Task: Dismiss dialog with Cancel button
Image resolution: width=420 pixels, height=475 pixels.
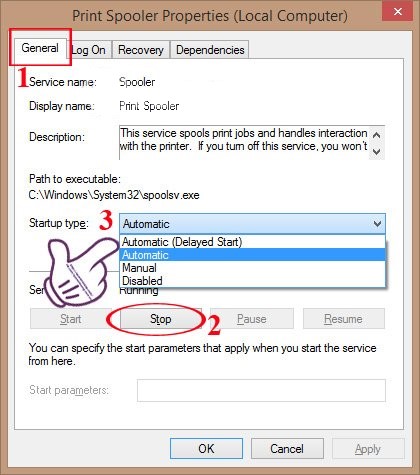Action: pyautogui.click(x=287, y=449)
